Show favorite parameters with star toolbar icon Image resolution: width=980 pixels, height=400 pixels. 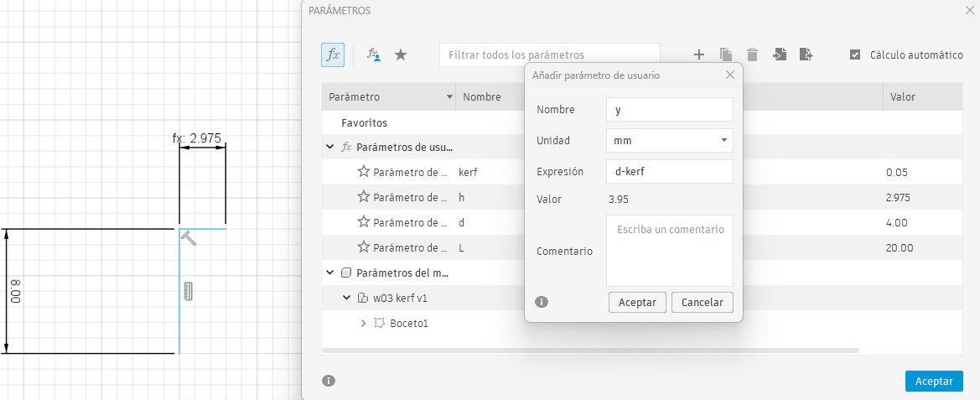[401, 55]
